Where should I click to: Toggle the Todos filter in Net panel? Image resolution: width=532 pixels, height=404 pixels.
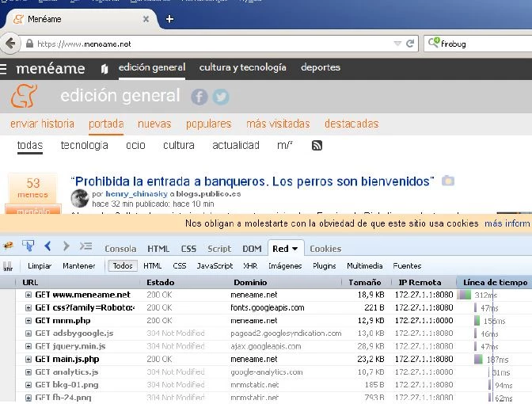pos(123,266)
